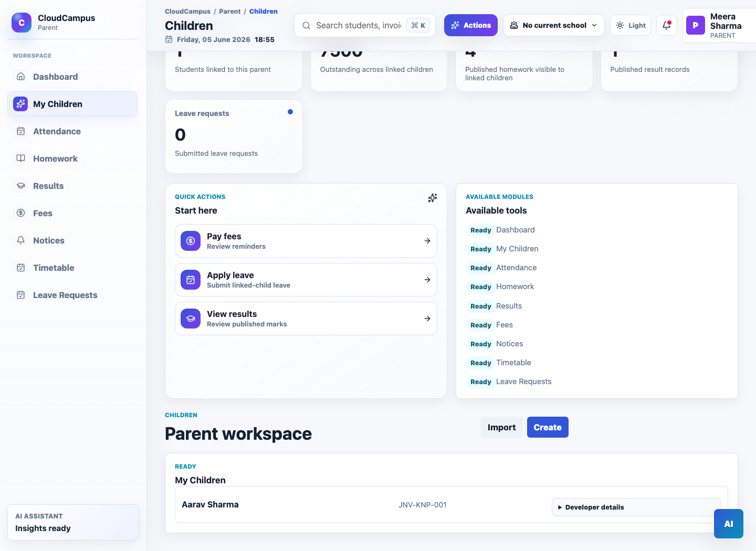Toggle the Light theme button
Image resolution: width=756 pixels, height=551 pixels.
pyautogui.click(x=631, y=25)
